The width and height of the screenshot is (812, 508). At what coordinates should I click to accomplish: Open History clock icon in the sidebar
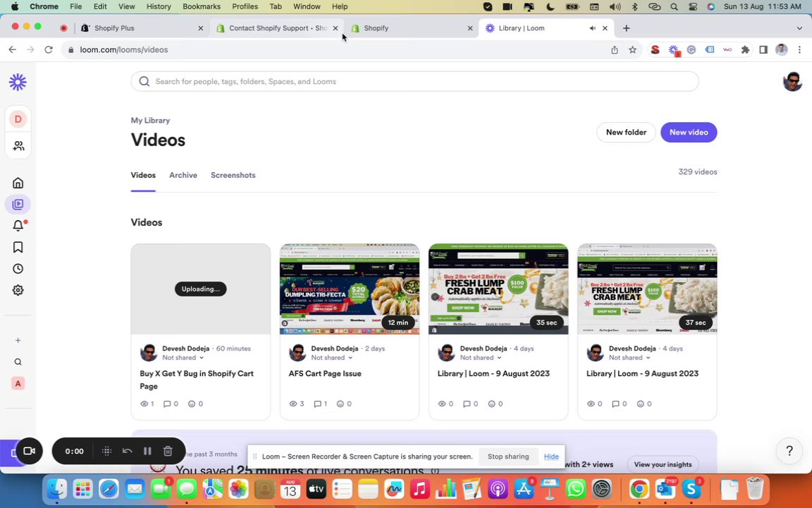(18, 269)
